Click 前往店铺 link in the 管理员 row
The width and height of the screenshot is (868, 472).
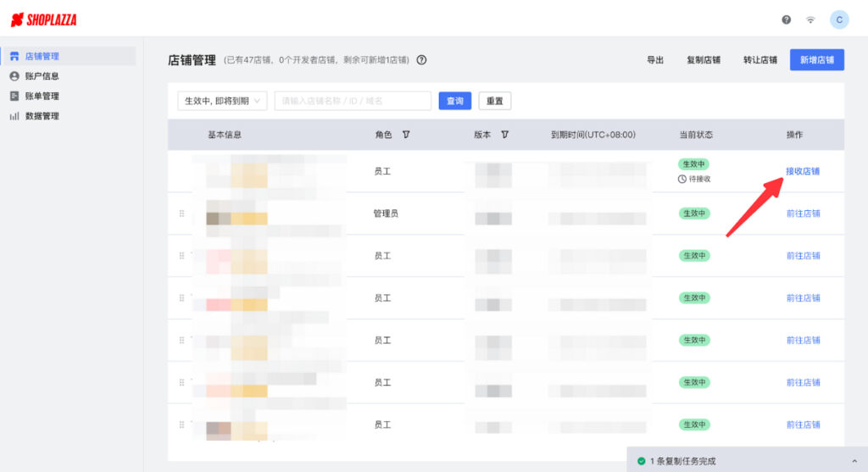tap(804, 214)
